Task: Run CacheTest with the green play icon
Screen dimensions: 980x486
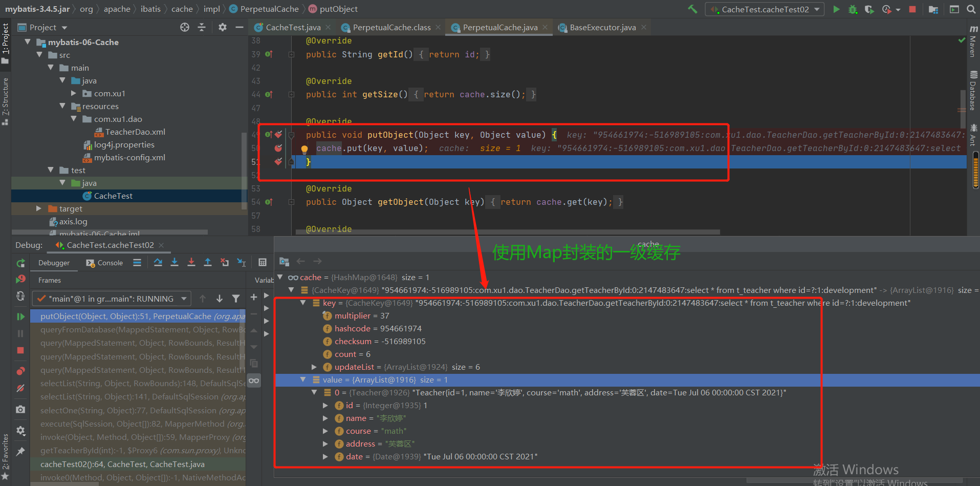Action: [x=836, y=9]
